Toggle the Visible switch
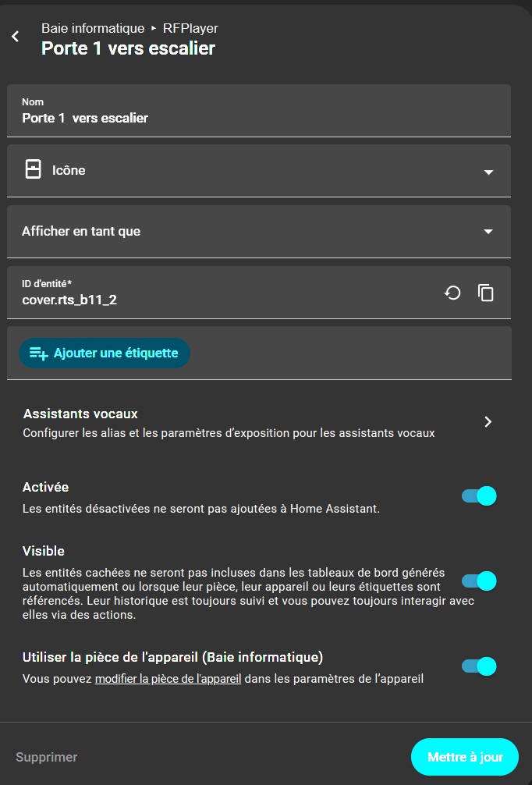532x785 pixels. coord(479,581)
